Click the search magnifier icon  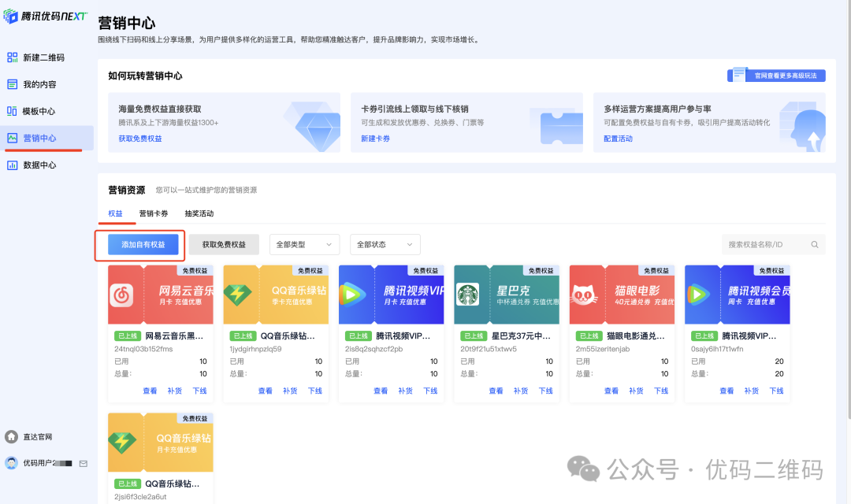pos(815,245)
